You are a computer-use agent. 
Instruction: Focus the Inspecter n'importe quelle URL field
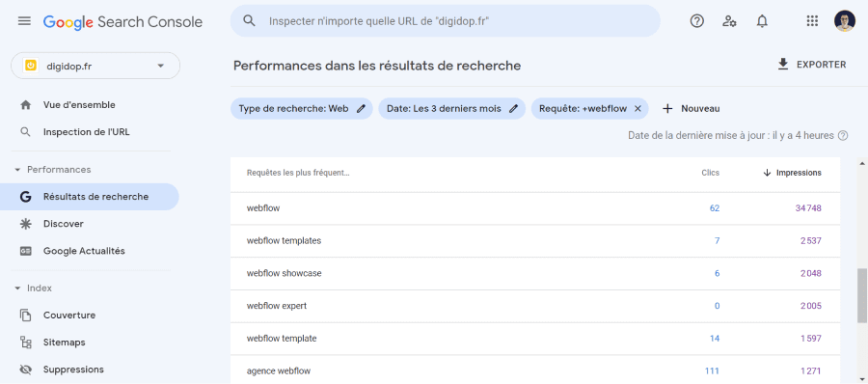click(445, 21)
